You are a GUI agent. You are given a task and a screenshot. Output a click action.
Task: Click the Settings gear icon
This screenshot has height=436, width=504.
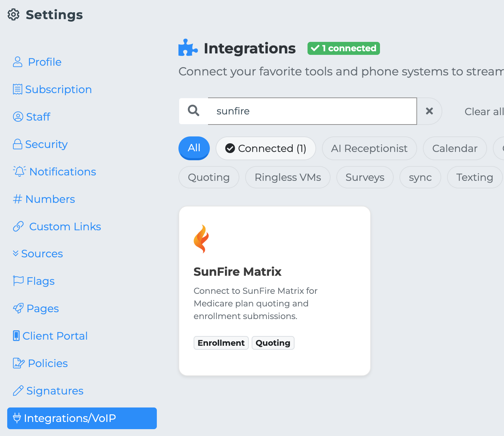[13, 15]
